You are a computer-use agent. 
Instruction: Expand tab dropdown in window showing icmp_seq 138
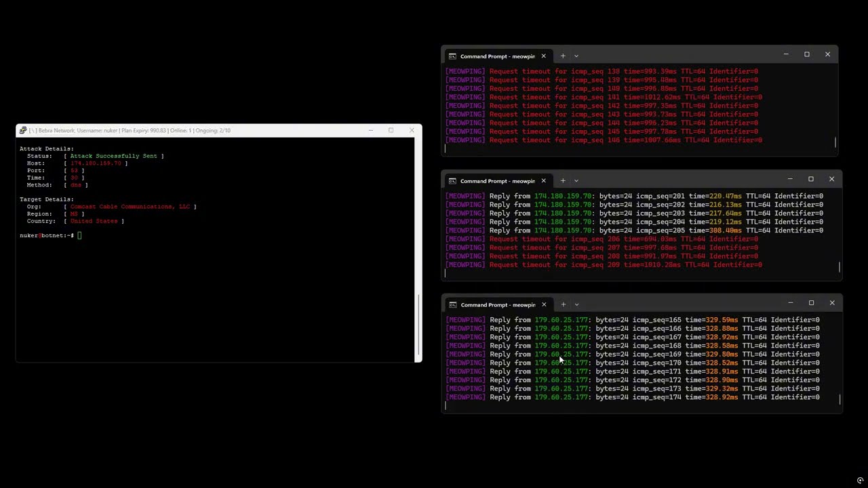pyautogui.click(x=576, y=56)
